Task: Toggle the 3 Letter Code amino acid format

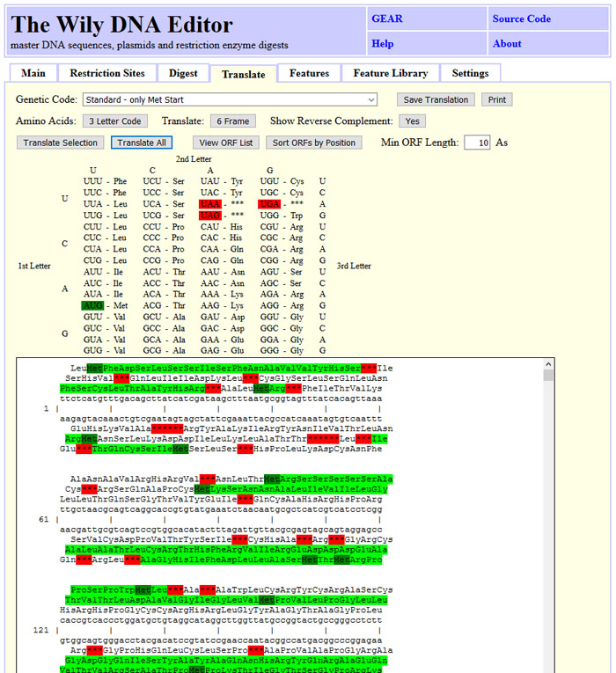Action: tap(115, 121)
